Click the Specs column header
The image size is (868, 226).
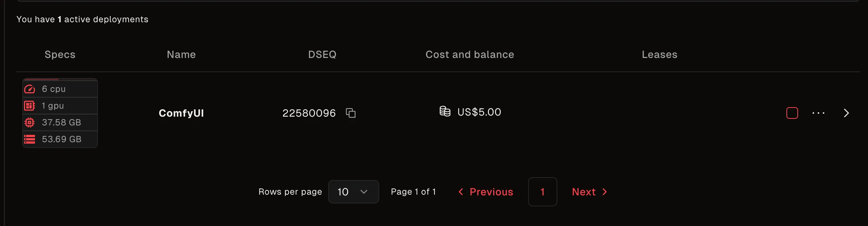(60, 55)
